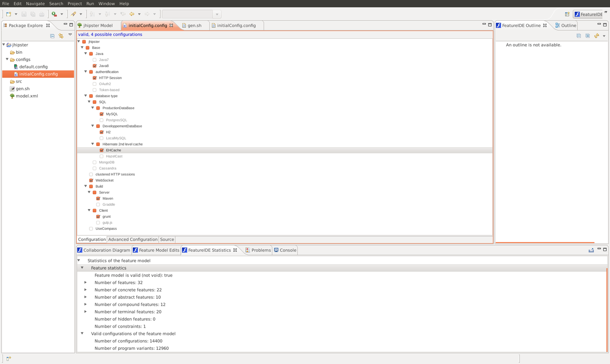Screen dimensions: 610x364
Task: Click status bar icon at bottom left
Action: pyautogui.click(x=9, y=358)
